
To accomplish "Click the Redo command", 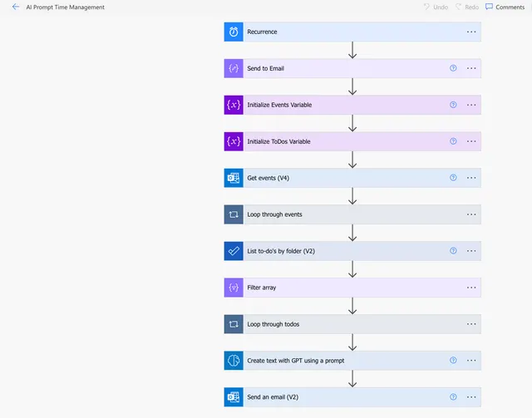I will [x=467, y=7].
